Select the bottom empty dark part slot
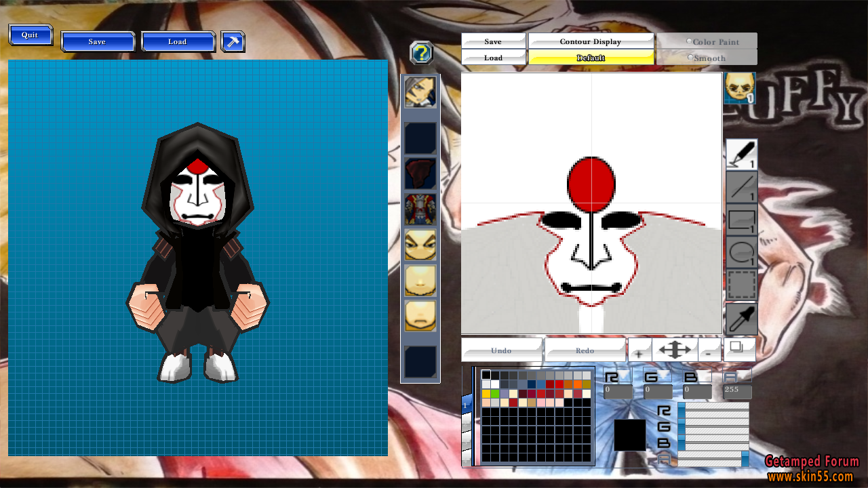The height and width of the screenshot is (488, 868). tap(420, 361)
